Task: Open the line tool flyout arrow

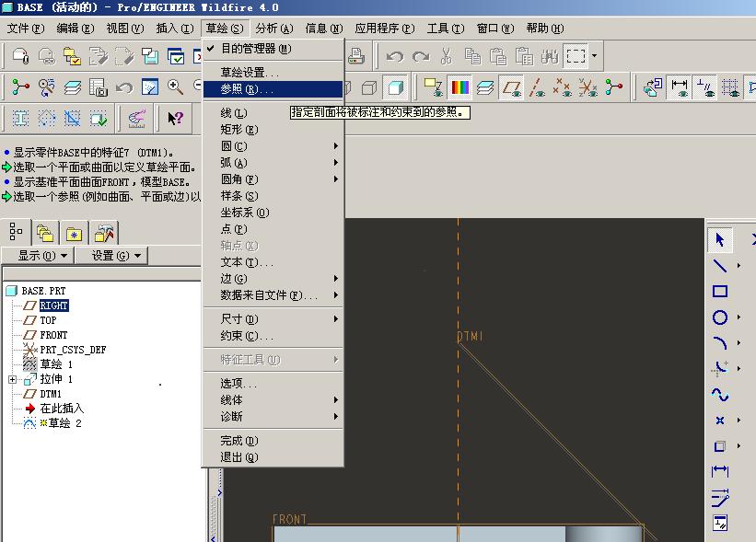Action: [x=739, y=265]
